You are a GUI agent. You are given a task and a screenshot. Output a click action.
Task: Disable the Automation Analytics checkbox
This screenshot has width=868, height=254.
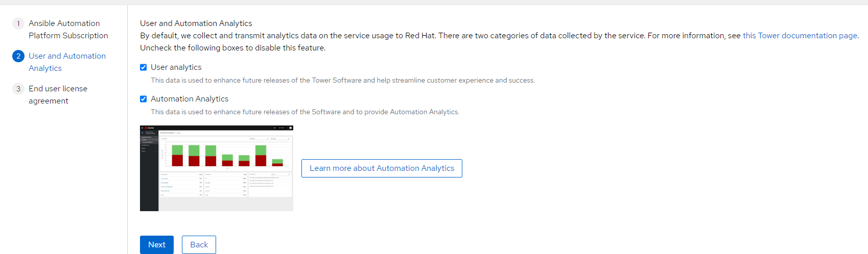pyautogui.click(x=144, y=99)
